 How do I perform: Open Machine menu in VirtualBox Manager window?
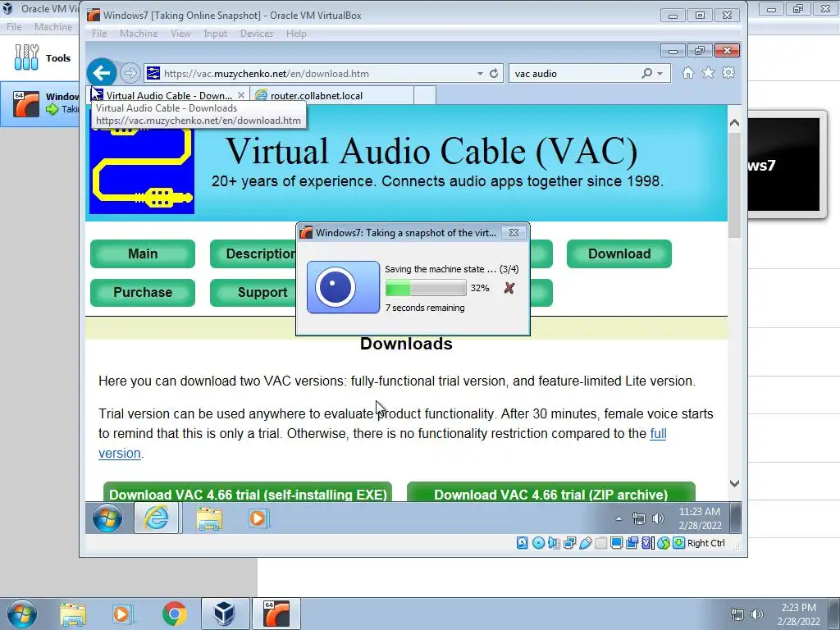pyautogui.click(x=53, y=27)
